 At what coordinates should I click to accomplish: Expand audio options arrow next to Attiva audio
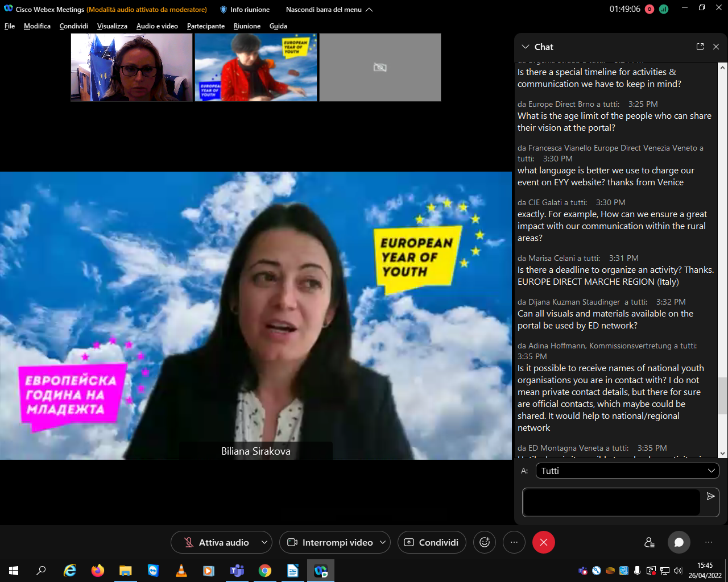point(264,542)
